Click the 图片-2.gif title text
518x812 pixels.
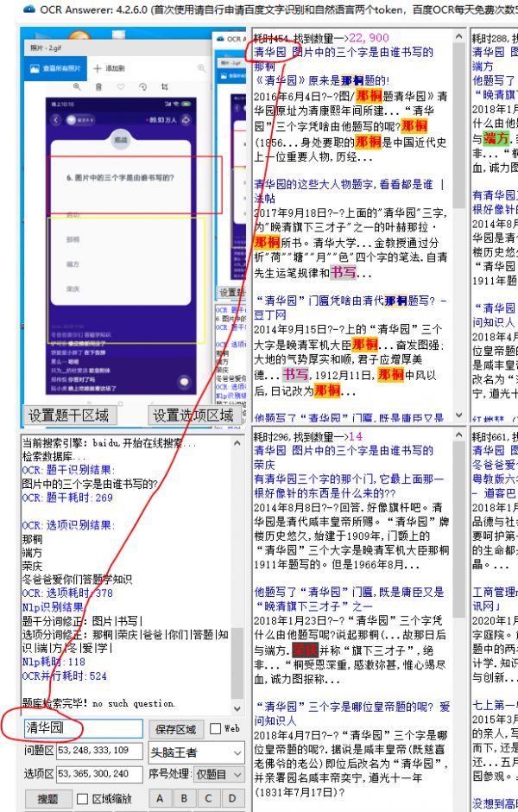point(46,48)
